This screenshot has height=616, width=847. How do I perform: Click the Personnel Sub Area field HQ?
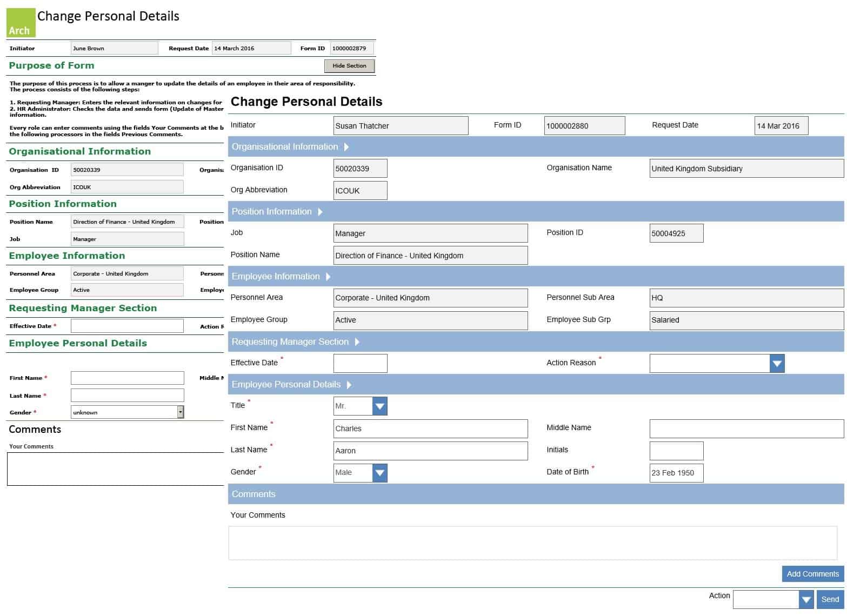click(x=746, y=298)
